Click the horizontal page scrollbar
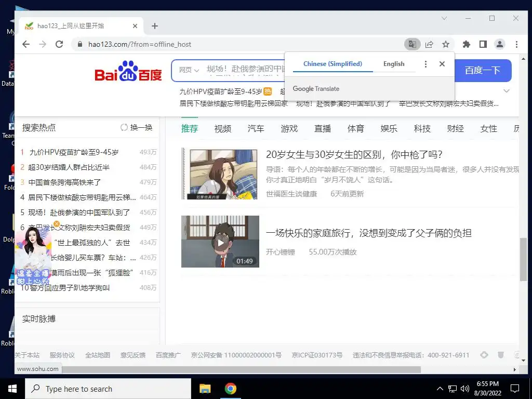The height and width of the screenshot is (399, 532). (x=241, y=369)
